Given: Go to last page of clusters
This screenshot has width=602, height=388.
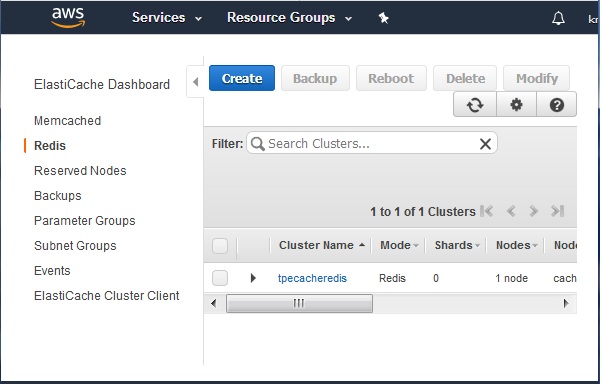Looking at the screenshot, I should pyautogui.click(x=557, y=211).
